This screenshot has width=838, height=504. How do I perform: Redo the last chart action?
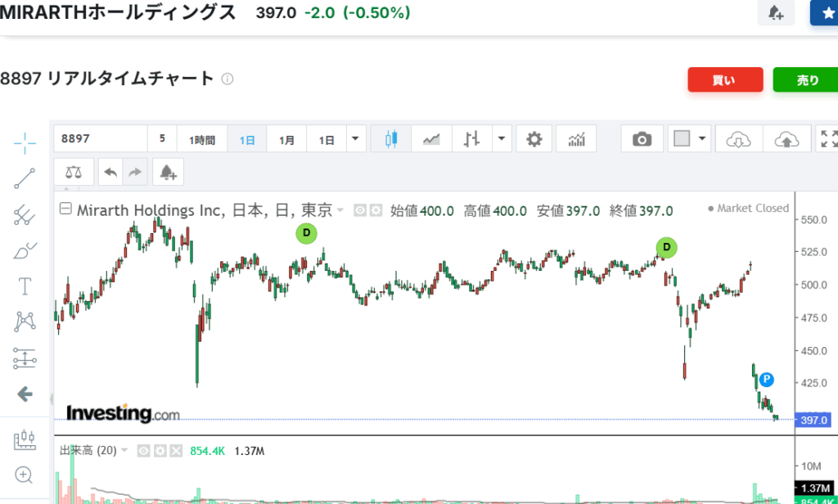tap(135, 172)
